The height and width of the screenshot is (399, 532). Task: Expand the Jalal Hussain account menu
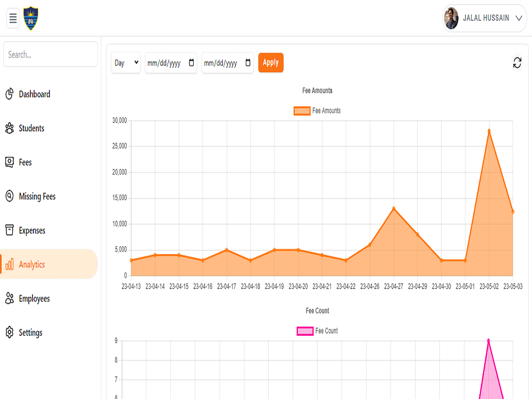tap(484, 18)
